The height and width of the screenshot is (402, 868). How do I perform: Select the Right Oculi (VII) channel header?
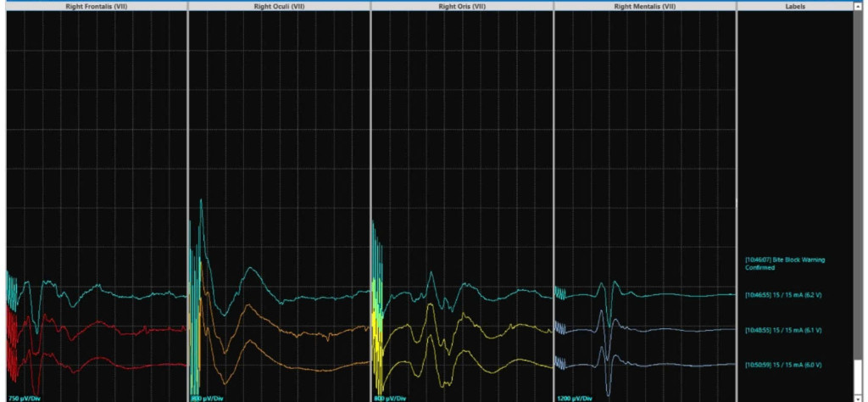(279, 7)
